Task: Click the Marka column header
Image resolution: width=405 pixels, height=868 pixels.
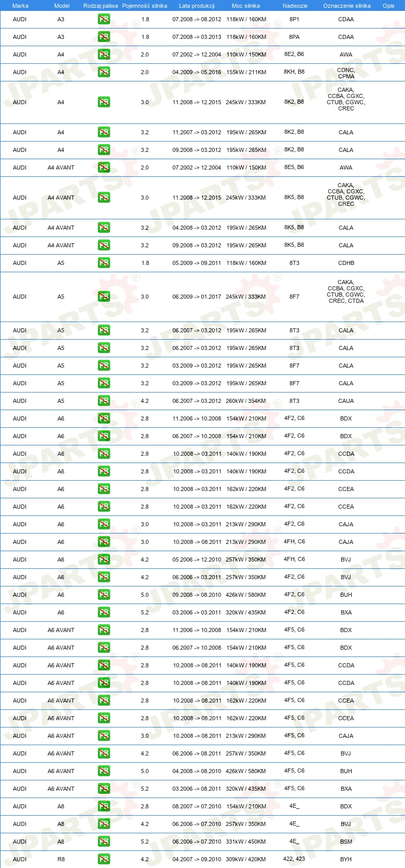Action: point(20,6)
